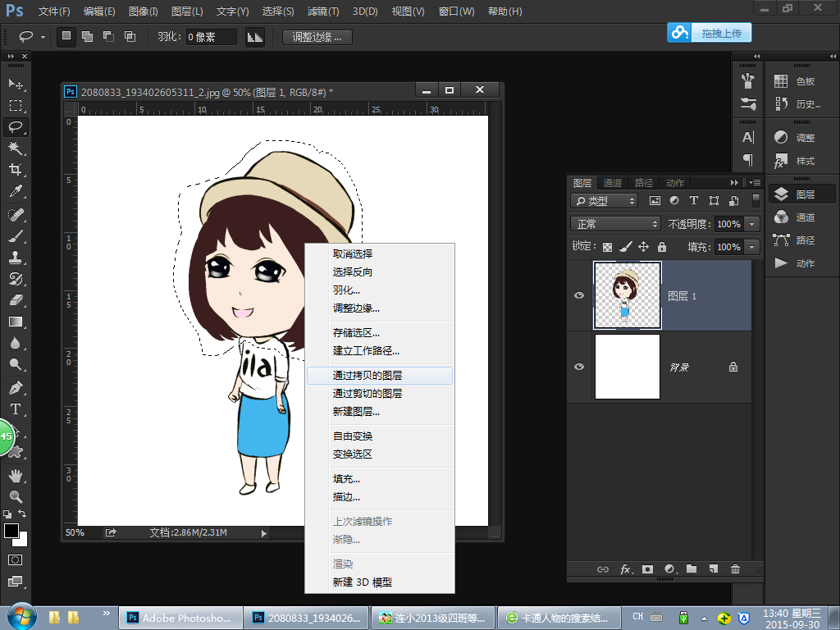
Task: Switch to the 通道 tab
Action: (612, 183)
